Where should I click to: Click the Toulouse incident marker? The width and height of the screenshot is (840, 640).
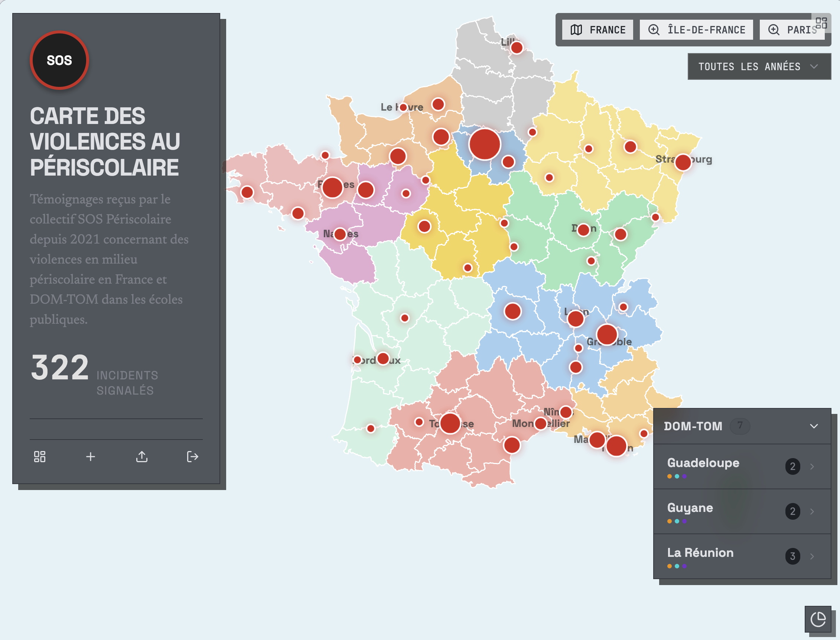click(x=450, y=423)
